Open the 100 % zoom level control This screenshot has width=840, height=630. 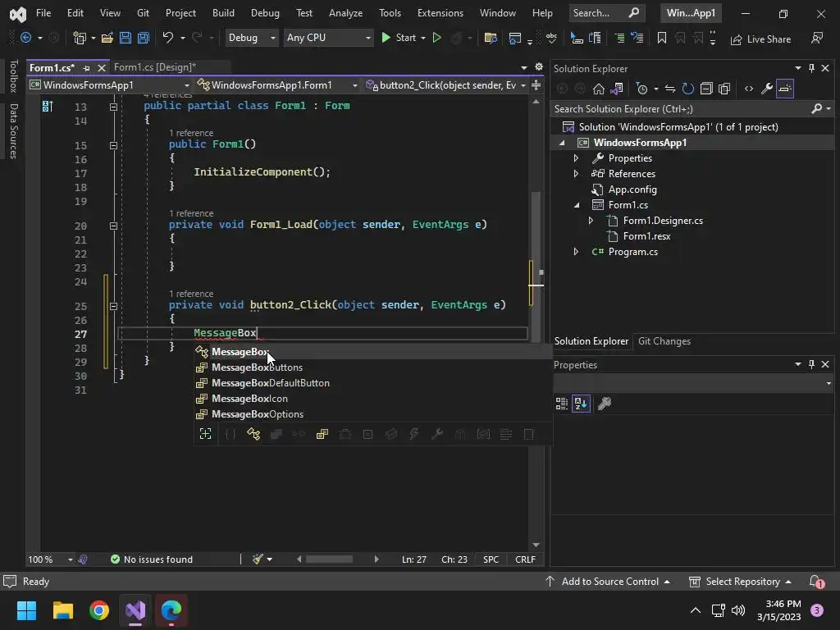coord(50,559)
